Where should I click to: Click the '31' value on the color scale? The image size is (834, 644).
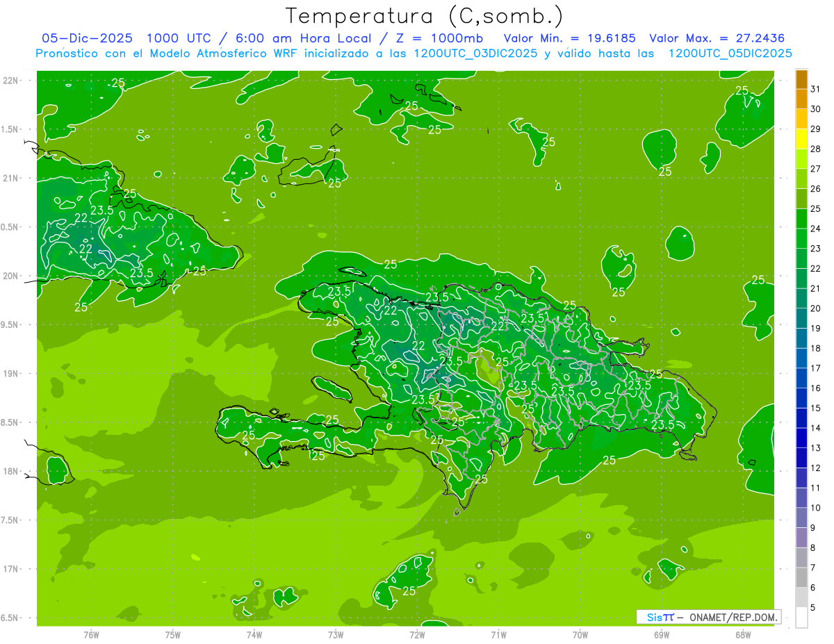815,89
